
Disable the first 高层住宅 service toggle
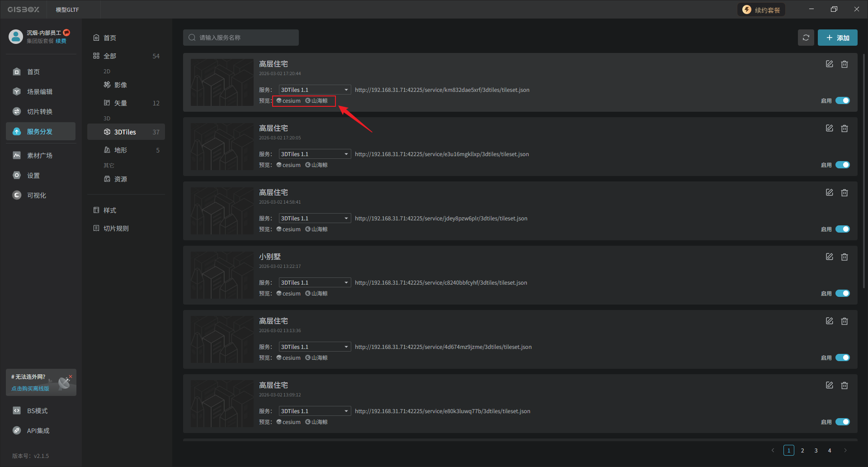[x=842, y=100]
